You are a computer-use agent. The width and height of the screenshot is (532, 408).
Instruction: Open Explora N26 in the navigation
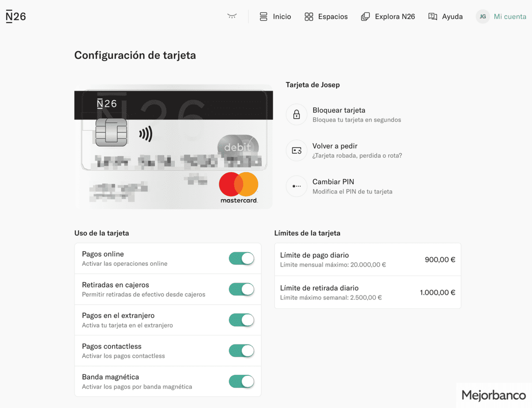[x=388, y=17]
